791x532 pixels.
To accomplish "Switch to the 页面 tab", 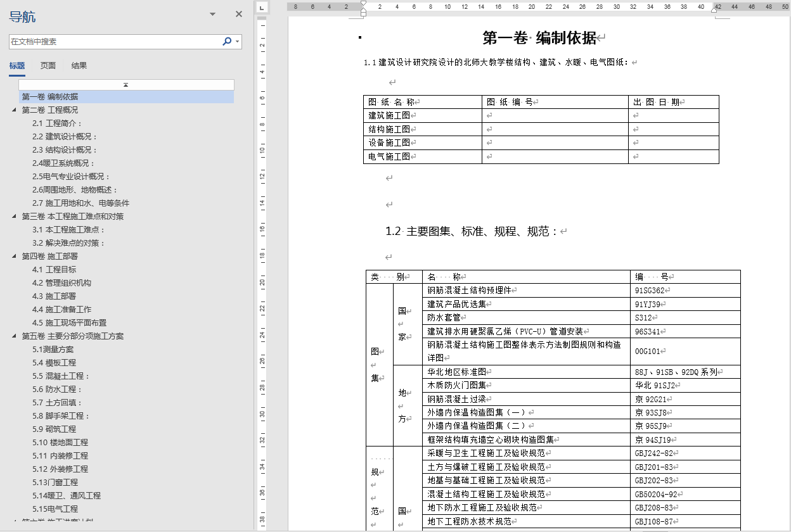I will (x=48, y=65).
